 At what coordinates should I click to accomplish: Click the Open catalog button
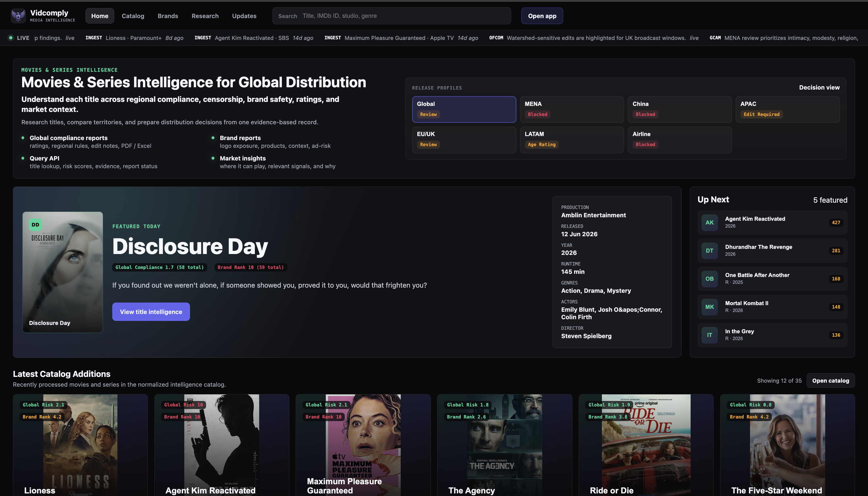(830, 381)
